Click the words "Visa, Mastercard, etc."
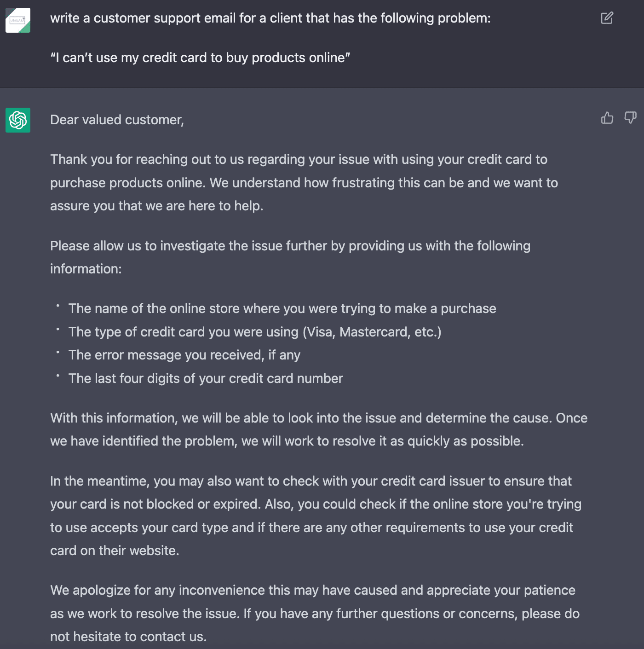644x649 pixels. pyautogui.click(x=372, y=332)
